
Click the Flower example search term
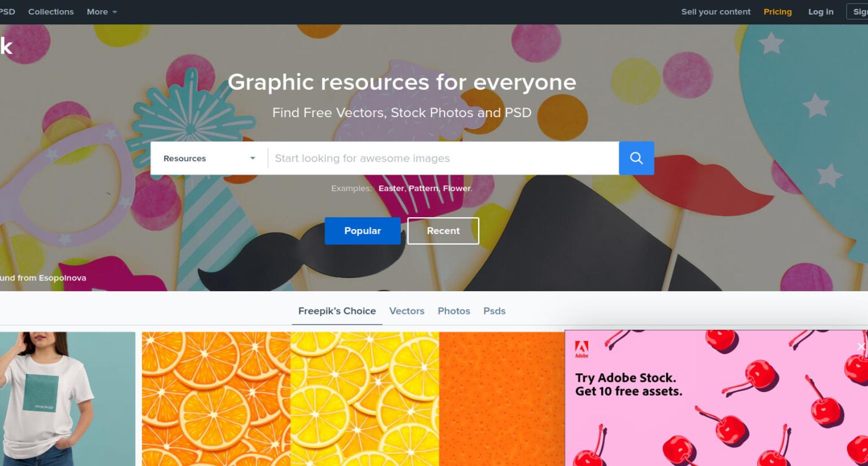click(457, 188)
